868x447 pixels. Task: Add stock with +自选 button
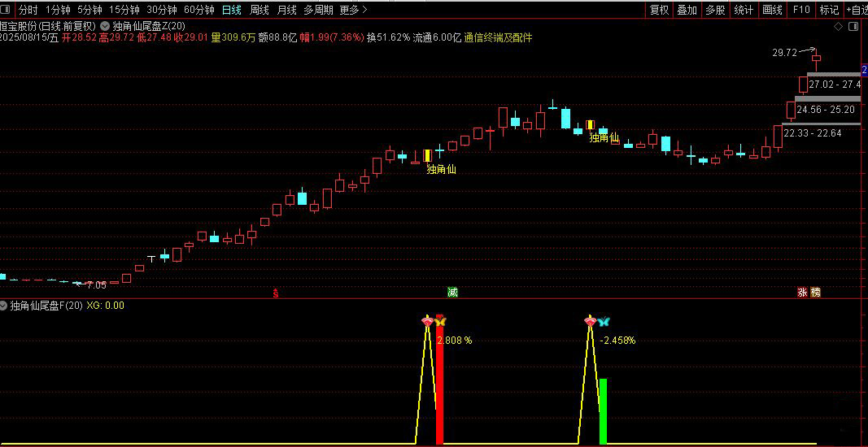[857, 10]
